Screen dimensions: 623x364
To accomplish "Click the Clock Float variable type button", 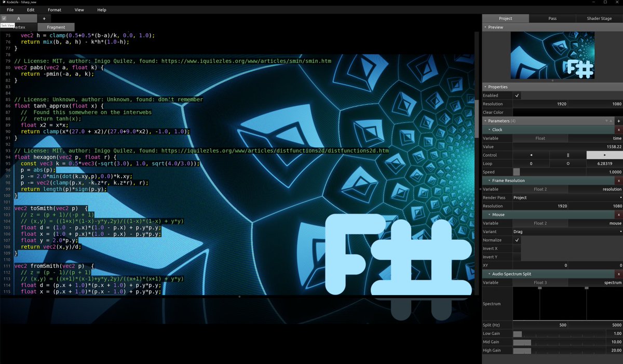I will click(x=540, y=138).
